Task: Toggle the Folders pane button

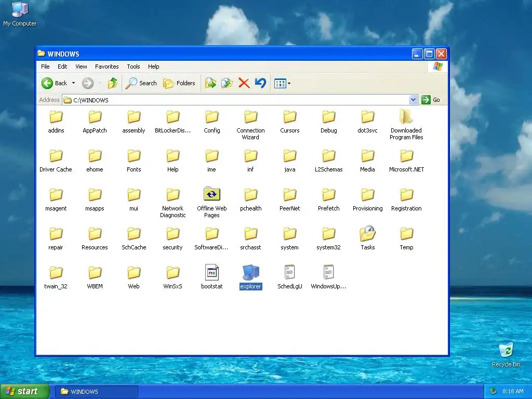Action: 179,83
